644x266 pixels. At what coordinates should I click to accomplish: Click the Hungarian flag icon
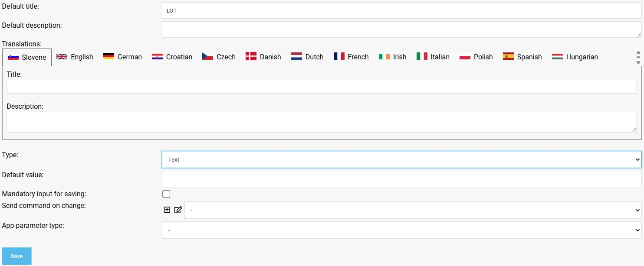click(x=557, y=56)
